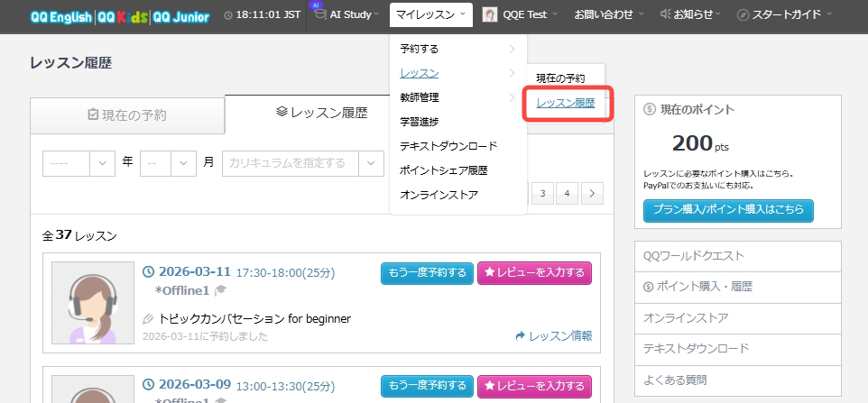Choose 予約する from the menu
The width and height of the screenshot is (868, 403).
click(x=457, y=49)
